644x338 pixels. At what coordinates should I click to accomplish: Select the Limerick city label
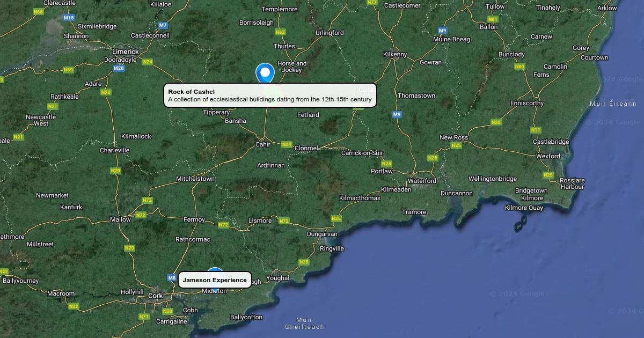pyautogui.click(x=126, y=52)
